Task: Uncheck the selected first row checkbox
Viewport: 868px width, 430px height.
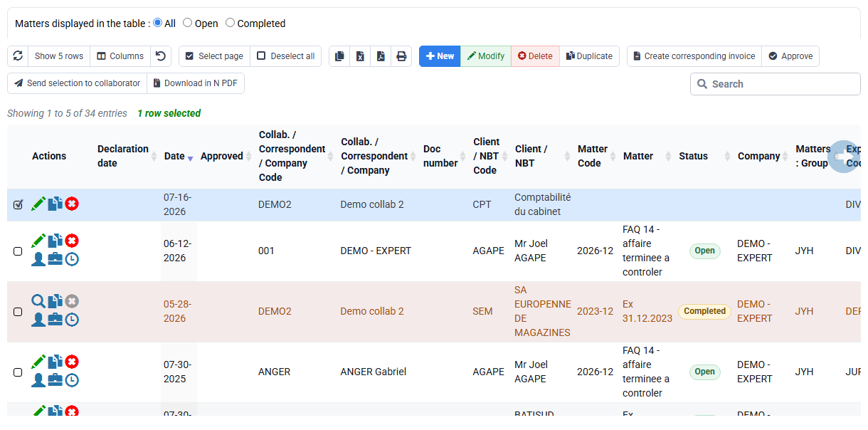Action: coord(18,204)
